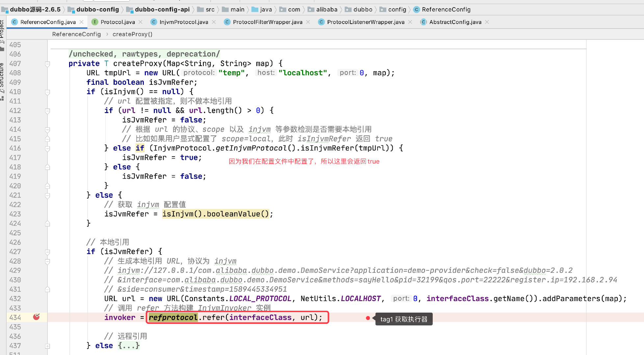This screenshot has height=355, width=644.
Task: Click the java source folder icon
Action: point(255,10)
